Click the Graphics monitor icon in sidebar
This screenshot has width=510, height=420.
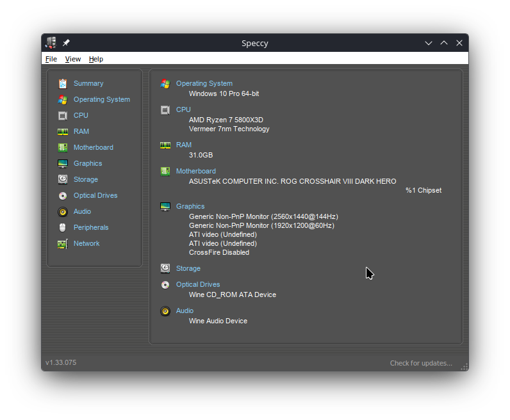pyautogui.click(x=63, y=163)
